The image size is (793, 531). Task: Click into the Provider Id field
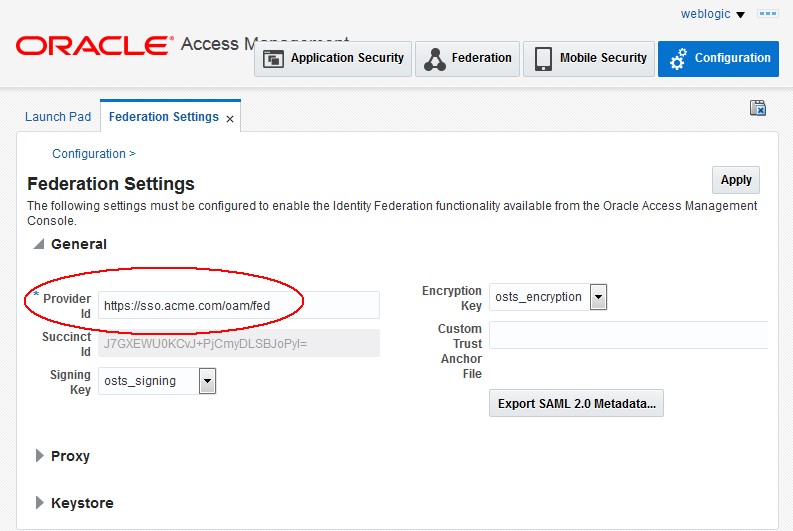pos(239,305)
